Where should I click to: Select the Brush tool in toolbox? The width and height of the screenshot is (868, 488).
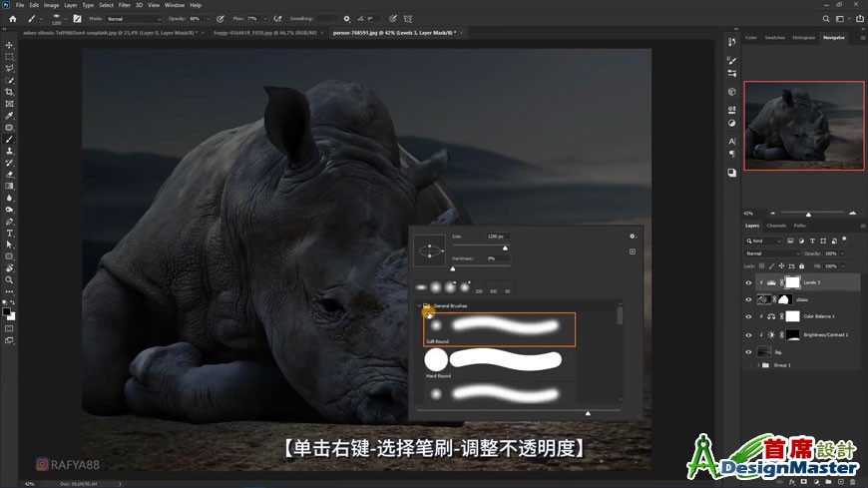9,139
